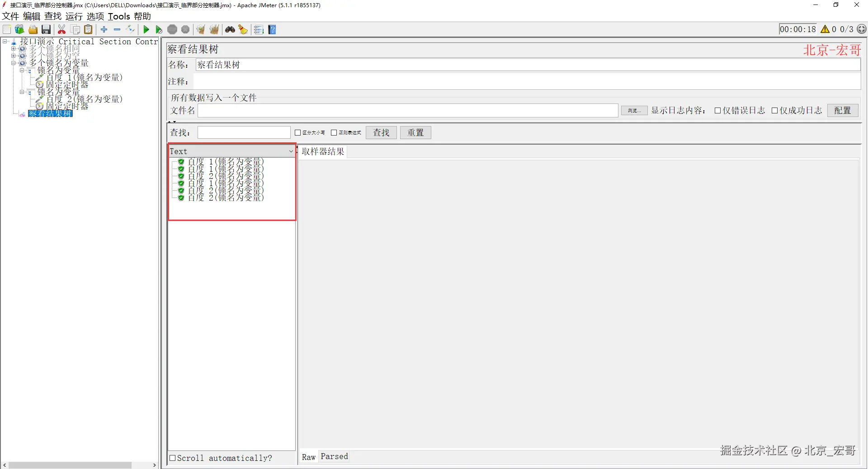Image resolution: width=868 pixels, height=469 pixels.
Task: Click the green Start run icon
Action: pos(146,30)
